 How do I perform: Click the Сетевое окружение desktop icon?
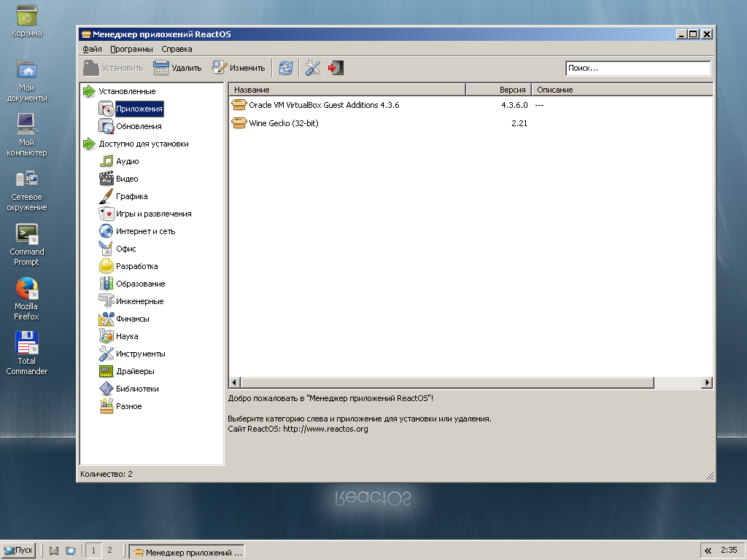[x=27, y=190]
